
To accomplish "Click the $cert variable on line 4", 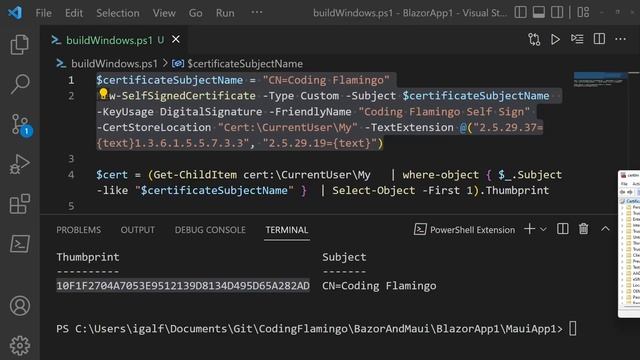I will pos(112,175).
